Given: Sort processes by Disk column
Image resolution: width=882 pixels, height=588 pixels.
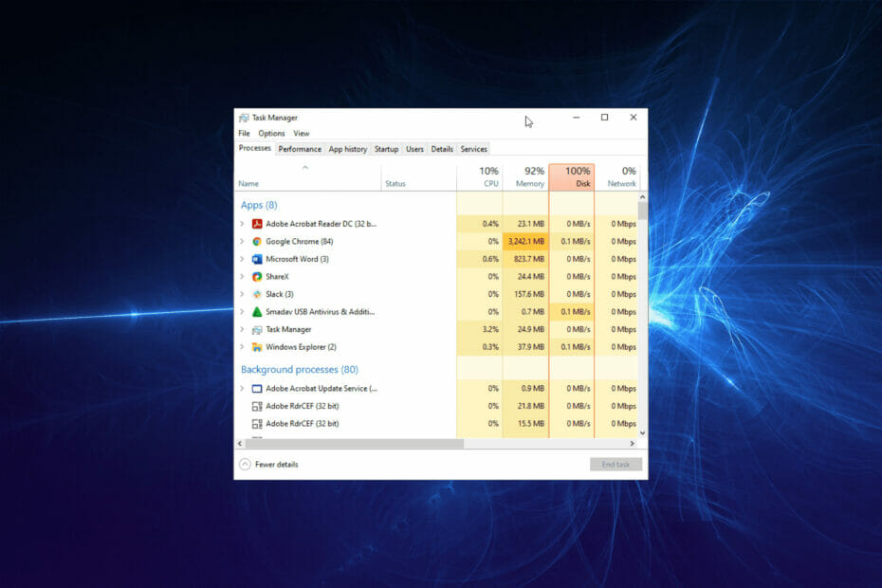Looking at the screenshot, I should coord(572,177).
